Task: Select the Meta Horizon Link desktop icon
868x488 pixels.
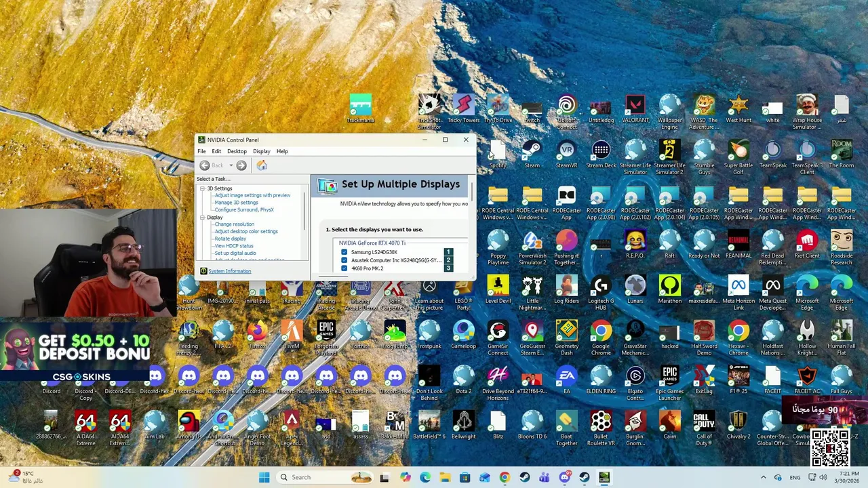Action: coord(738,293)
